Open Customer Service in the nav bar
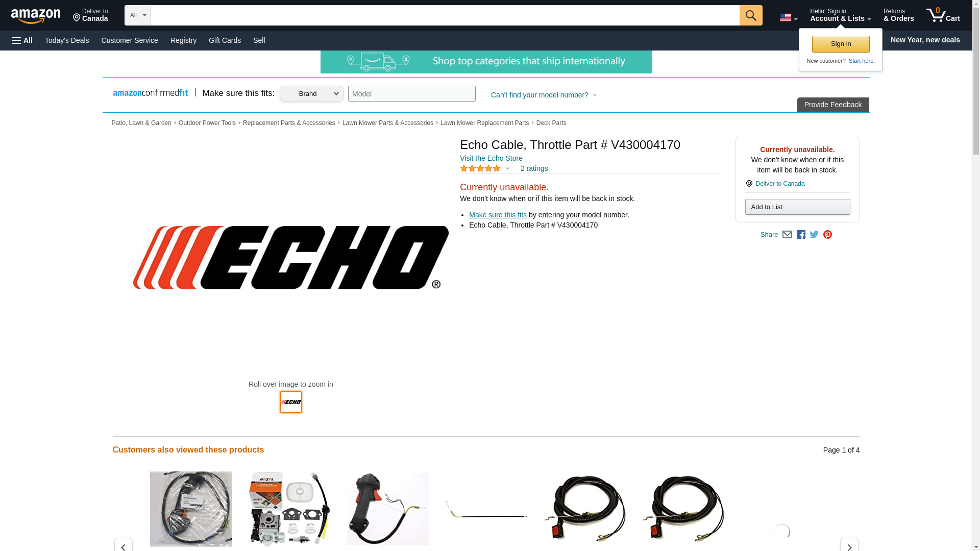 coord(130,40)
